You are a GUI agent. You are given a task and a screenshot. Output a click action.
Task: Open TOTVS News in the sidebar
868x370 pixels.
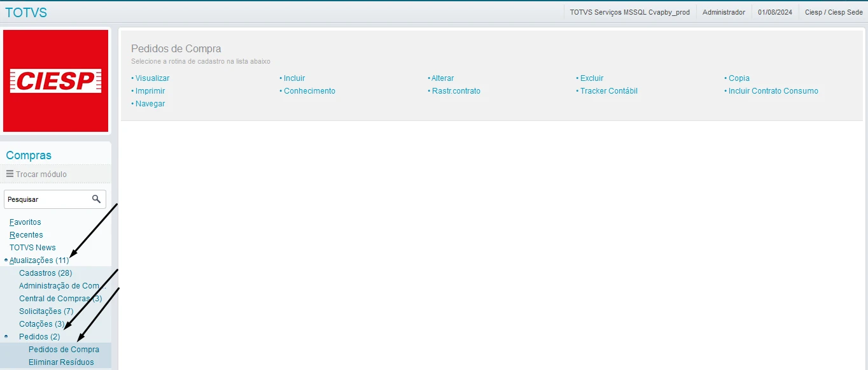[x=32, y=248]
